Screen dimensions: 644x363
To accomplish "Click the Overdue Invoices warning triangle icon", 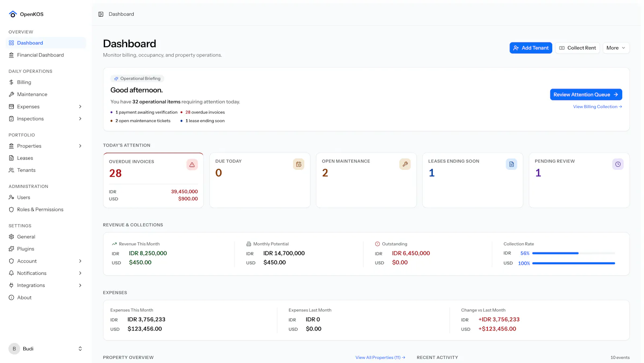I will [x=192, y=165].
